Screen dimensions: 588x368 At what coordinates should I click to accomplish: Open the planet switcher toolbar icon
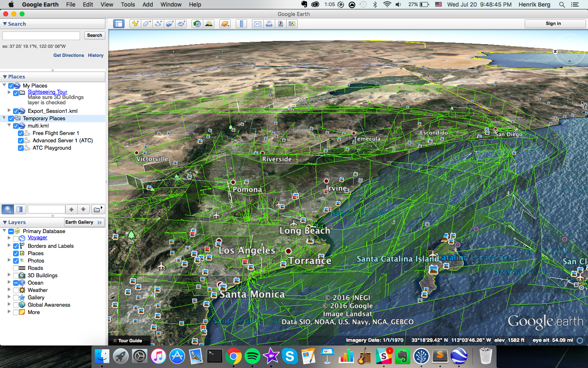225,24
